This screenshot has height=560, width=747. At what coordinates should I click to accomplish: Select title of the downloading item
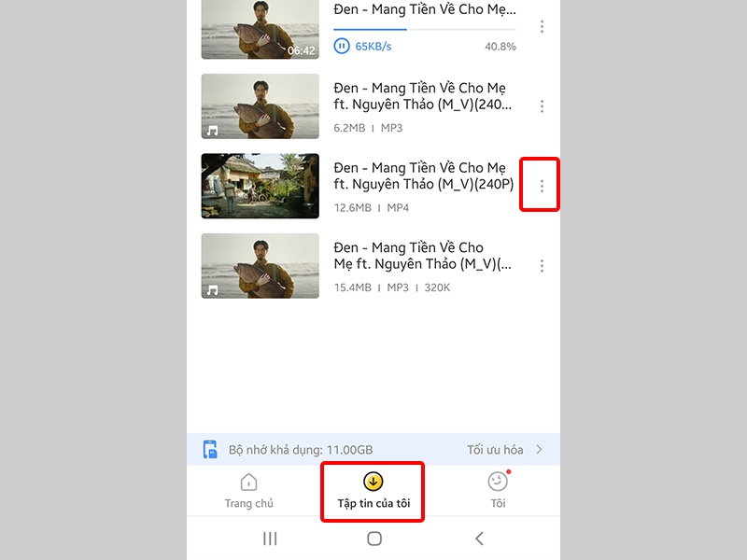pyautogui.click(x=425, y=9)
